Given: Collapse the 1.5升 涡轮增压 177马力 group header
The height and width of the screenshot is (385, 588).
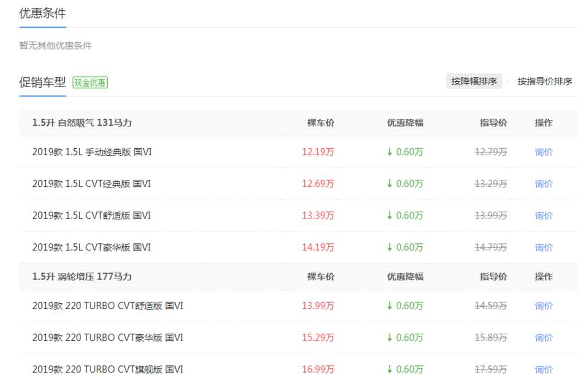Looking at the screenshot, I should click(x=82, y=277).
